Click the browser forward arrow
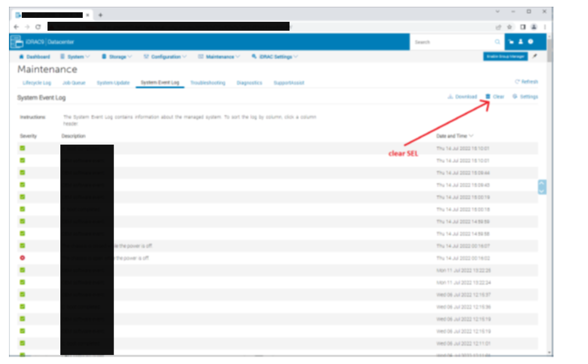Image resolution: width=588 pixels, height=364 pixels. tap(27, 27)
